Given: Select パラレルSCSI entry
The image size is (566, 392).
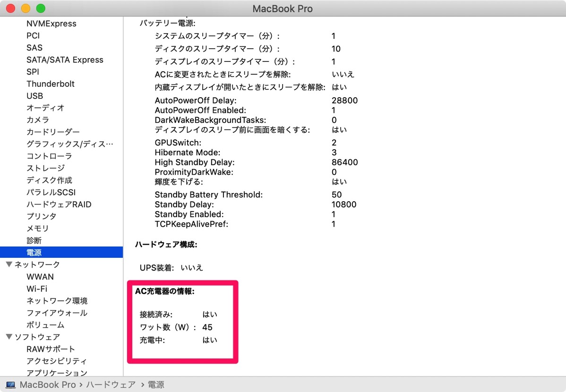Looking at the screenshot, I should click(x=51, y=192).
